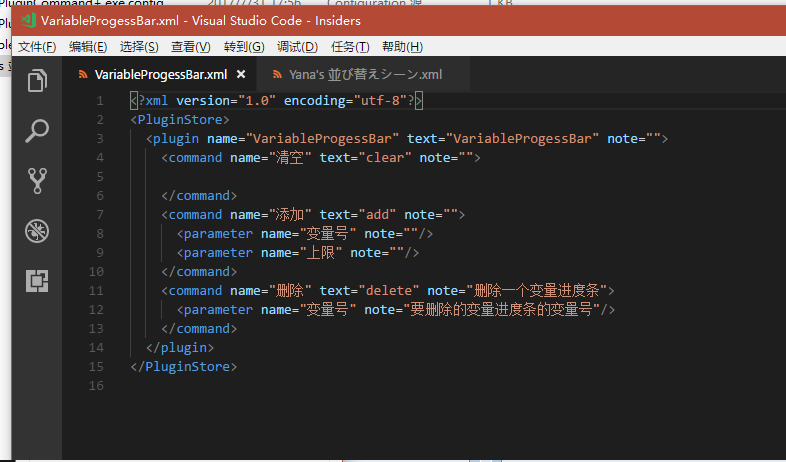Click the window title VariableProgessBar.xml text
The image size is (786, 462).
[110, 21]
